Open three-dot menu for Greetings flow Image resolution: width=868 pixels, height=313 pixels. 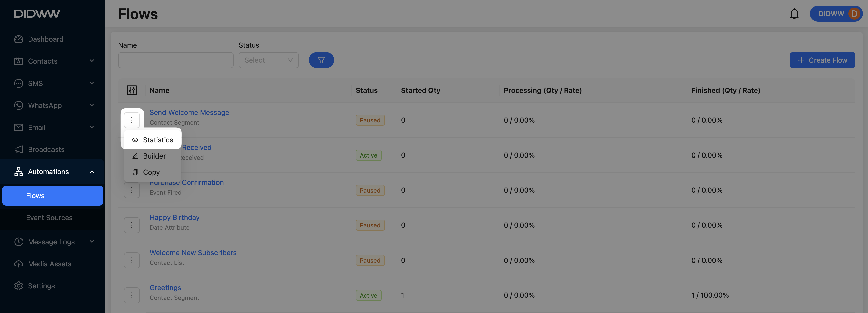132,295
